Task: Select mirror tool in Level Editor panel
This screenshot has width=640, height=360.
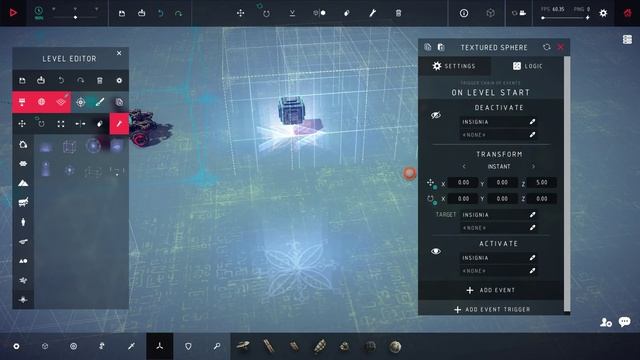Action: pos(80,124)
